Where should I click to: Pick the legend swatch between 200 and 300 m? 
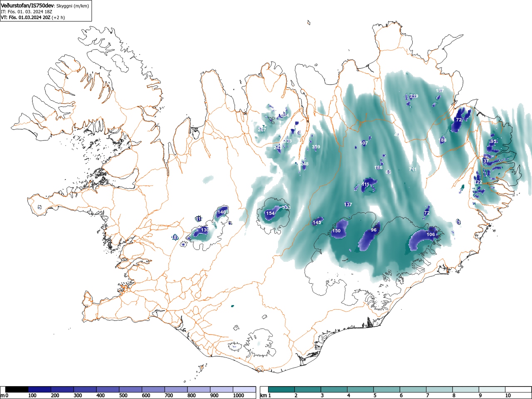(x=62, y=389)
